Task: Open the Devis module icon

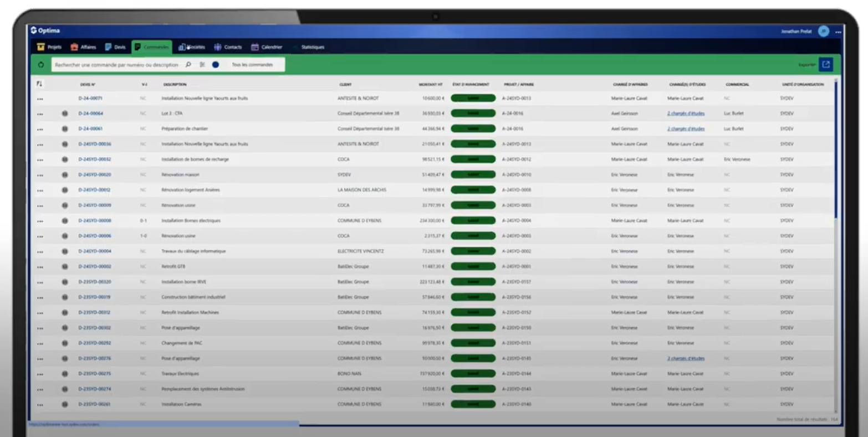Action: (x=109, y=47)
